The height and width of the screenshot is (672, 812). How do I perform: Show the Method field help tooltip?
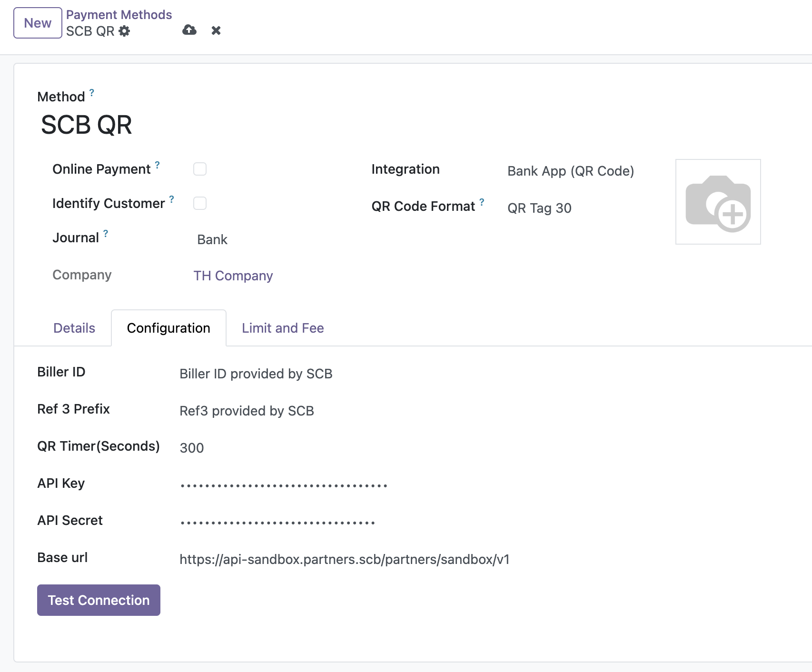(x=92, y=92)
